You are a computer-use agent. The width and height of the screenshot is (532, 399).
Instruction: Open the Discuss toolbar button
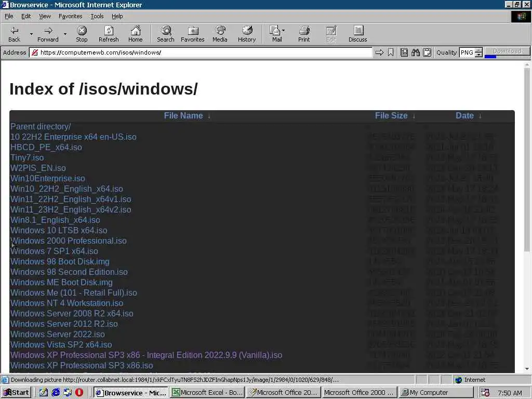[x=357, y=34]
